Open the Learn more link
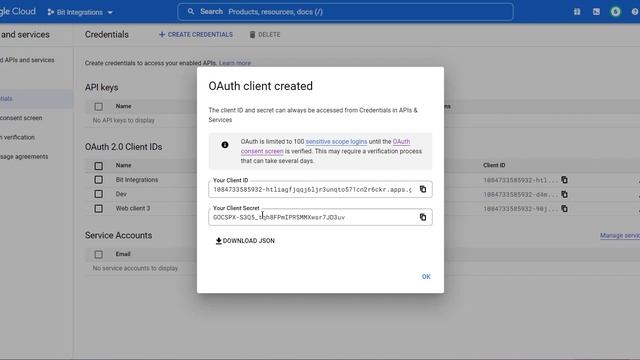640x360 pixels. (235, 63)
